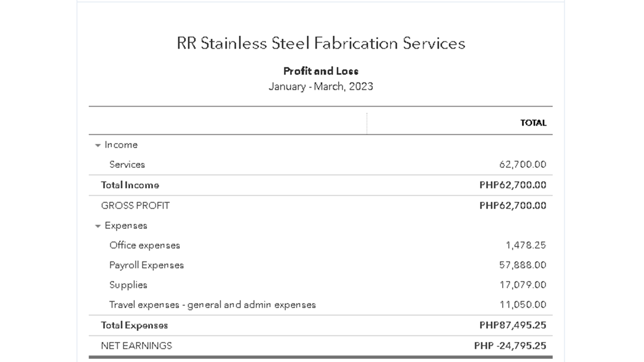Click the Total Income amount PHP62,700.00
Viewport: 644px width, 362px height.
pos(512,185)
